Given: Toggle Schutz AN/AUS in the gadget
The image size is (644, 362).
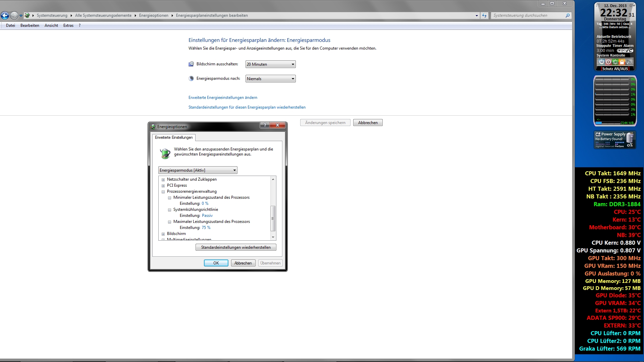Looking at the screenshot, I should click(x=615, y=69).
